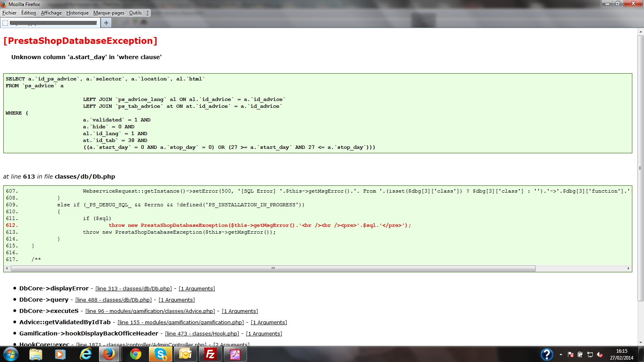Open Outlook mail icon in the taskbar
The image size is (644, 362).
[x=186, y=354]
